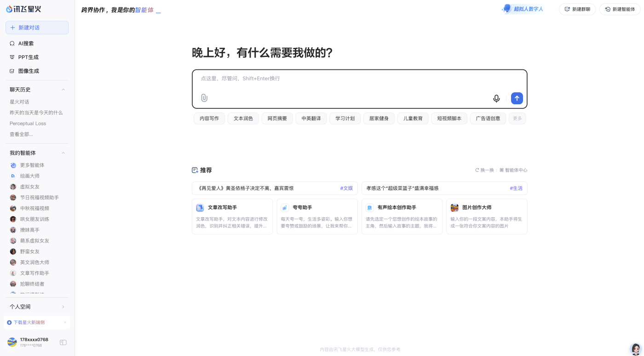Collapse the 我的智能体 section
Viewport: 644px width, 356px height.
(63, 153)
